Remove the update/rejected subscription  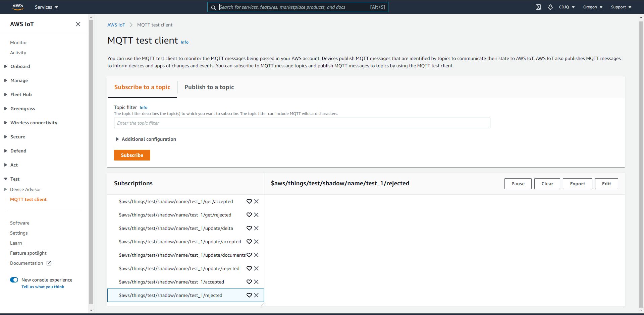256,268
